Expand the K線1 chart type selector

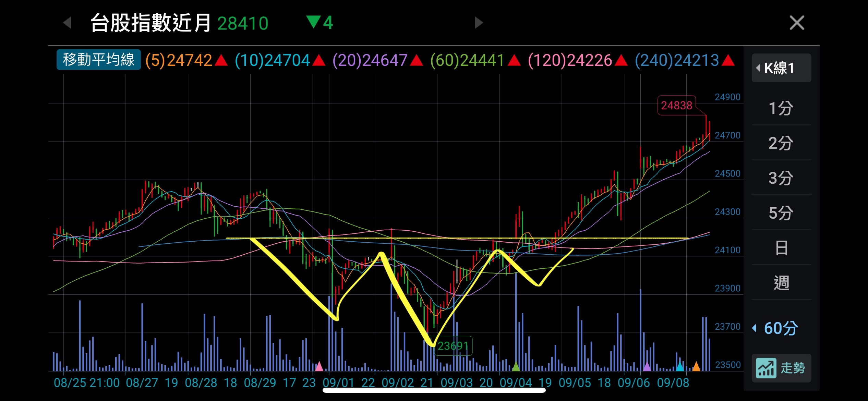[781, 68]
